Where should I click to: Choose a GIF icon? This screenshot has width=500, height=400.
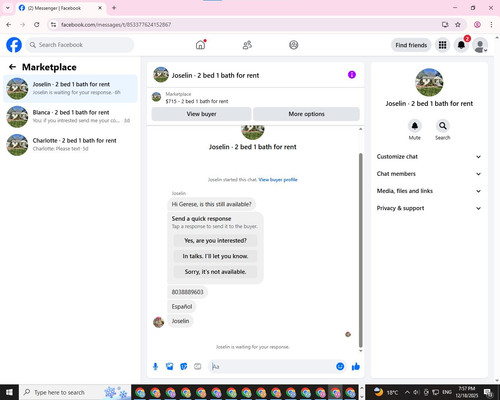pyautogui.click(x=198, y=367)
